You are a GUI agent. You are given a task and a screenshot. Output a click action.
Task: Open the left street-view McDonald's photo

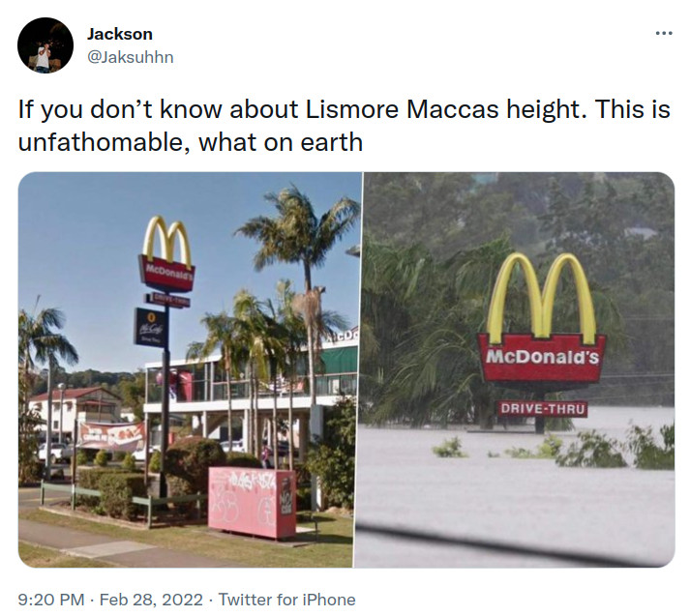pyautogui.click(x=190, y=369)
